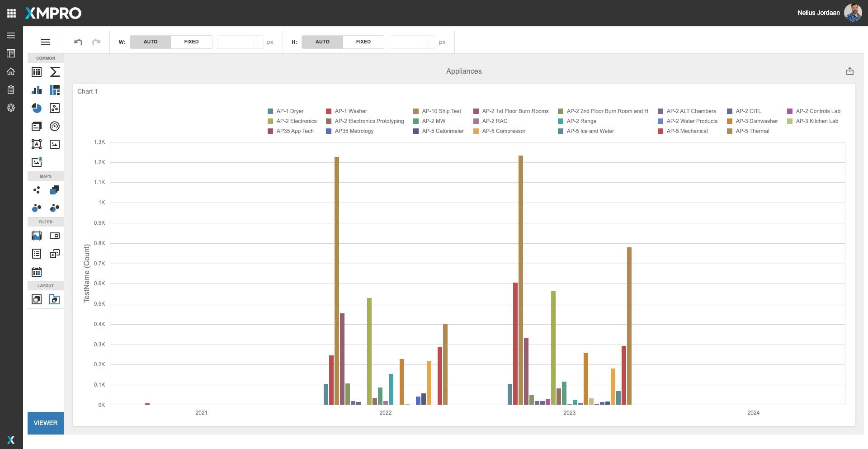This screenshot has height=449, width=868.
Task: Open the dashboard menu above COMMON section
Action: 46,42
